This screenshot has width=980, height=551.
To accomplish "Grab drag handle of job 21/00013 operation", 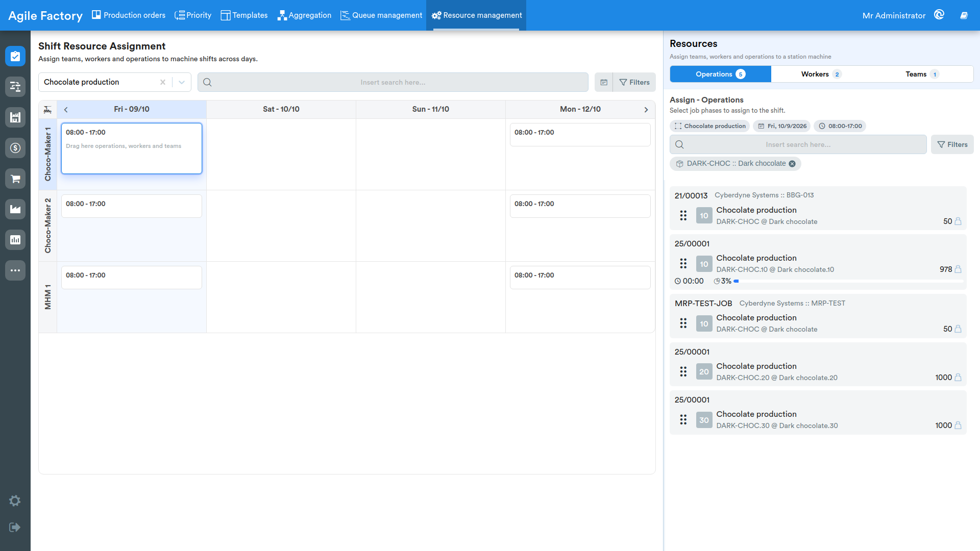I will [683, 216].
